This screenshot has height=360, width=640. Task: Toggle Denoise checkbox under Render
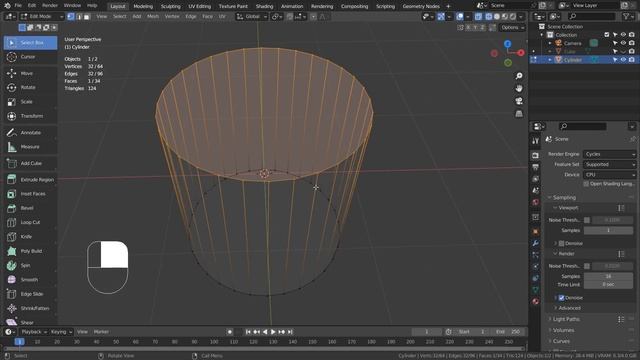coord(561,298)
